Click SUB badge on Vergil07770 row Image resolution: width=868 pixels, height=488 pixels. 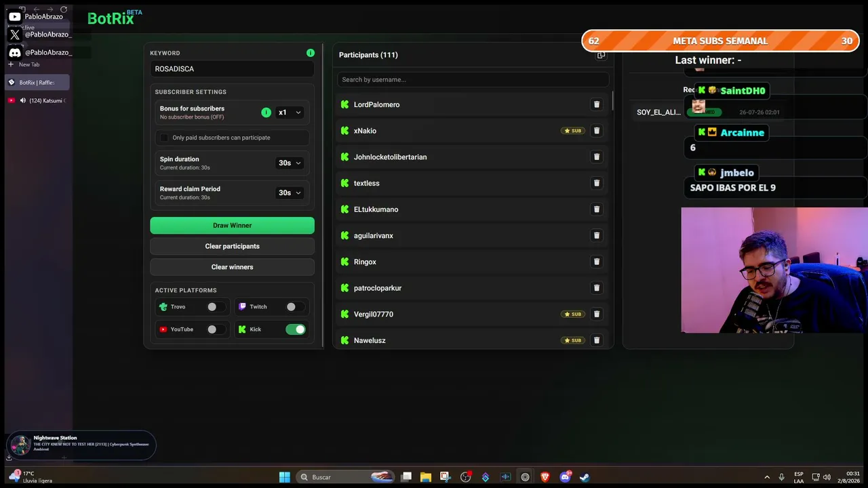click(x=573, y=314)
